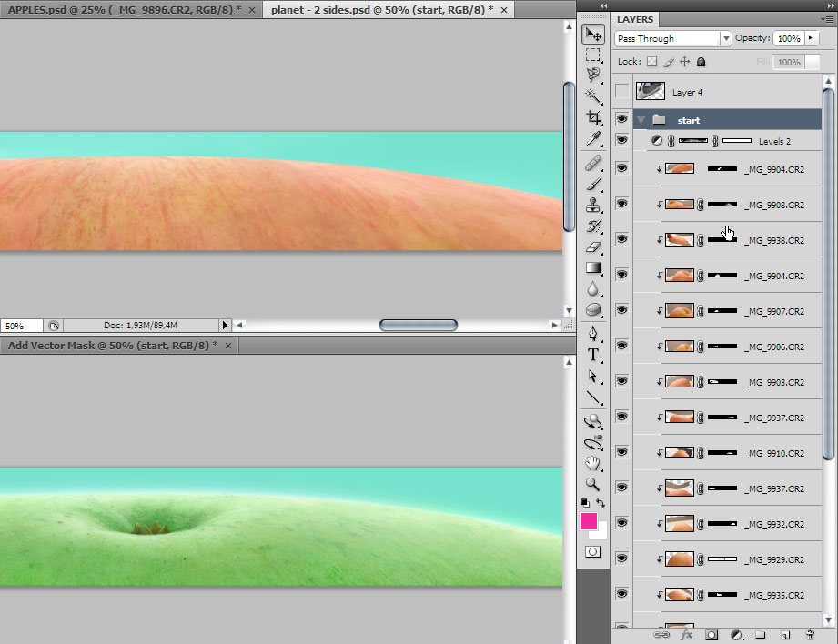
Task: Choose the Eraser tool
Action: (593, 247)
